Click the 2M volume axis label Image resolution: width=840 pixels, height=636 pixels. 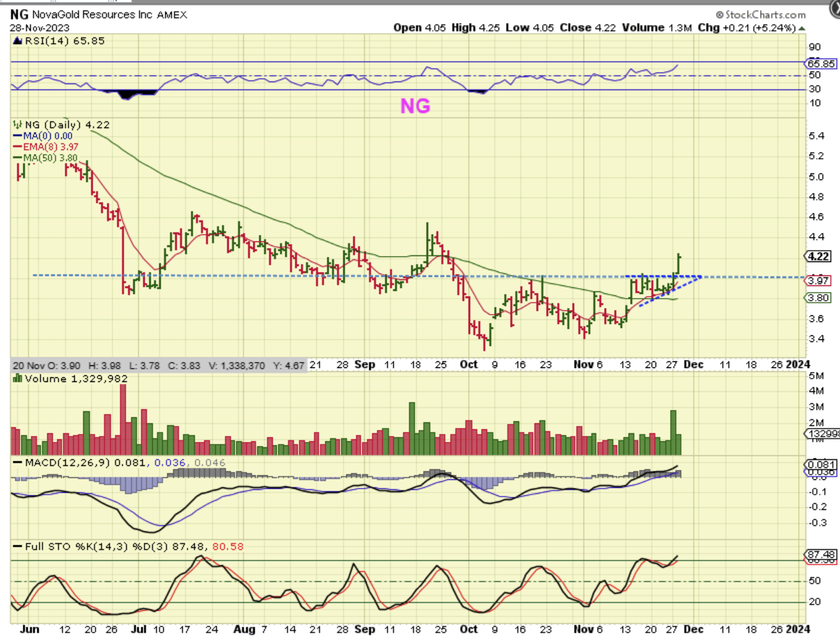coord(816,423)
